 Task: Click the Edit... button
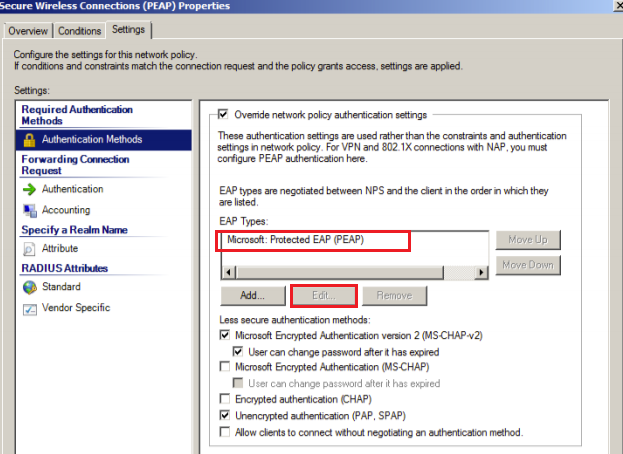(322, 296)
